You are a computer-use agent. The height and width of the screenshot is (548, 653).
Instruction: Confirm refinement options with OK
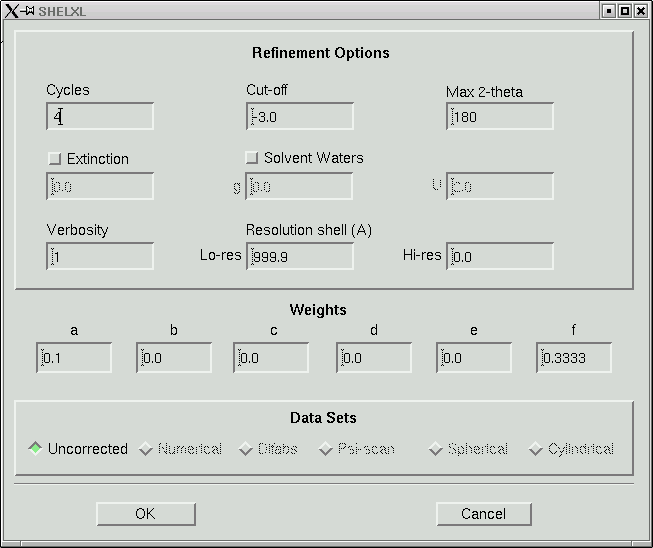click(146, 514)
